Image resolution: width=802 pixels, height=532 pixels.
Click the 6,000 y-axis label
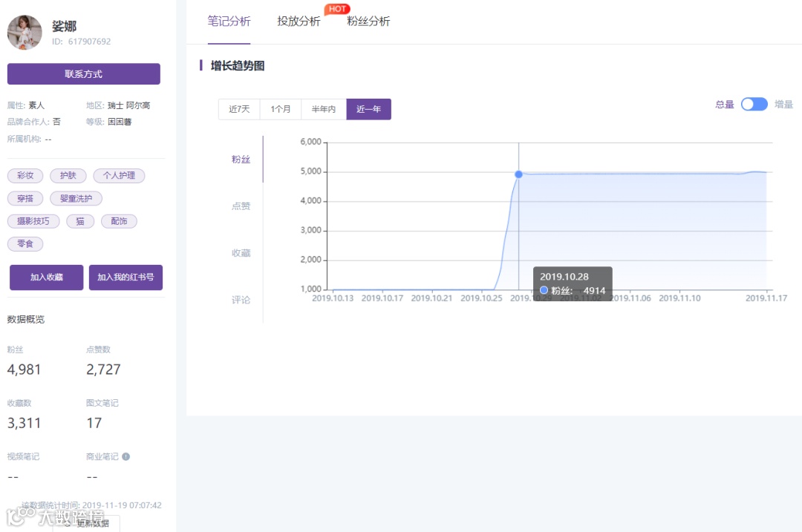tap(310, 142)
